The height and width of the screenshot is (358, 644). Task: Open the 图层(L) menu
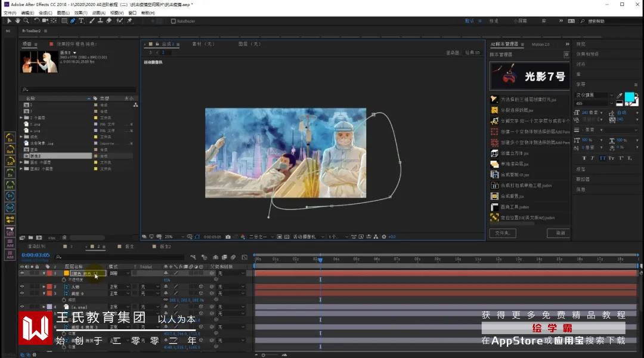click(63, 13)
